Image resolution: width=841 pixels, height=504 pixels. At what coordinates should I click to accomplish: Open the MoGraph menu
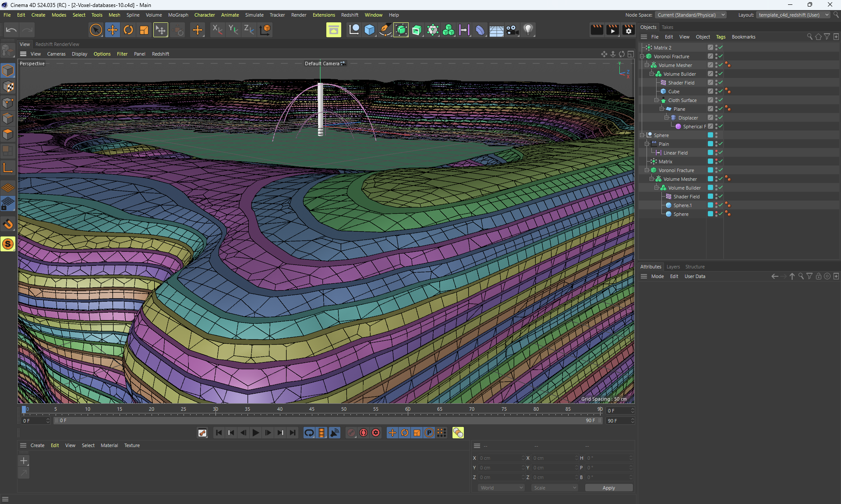(178, 15)
